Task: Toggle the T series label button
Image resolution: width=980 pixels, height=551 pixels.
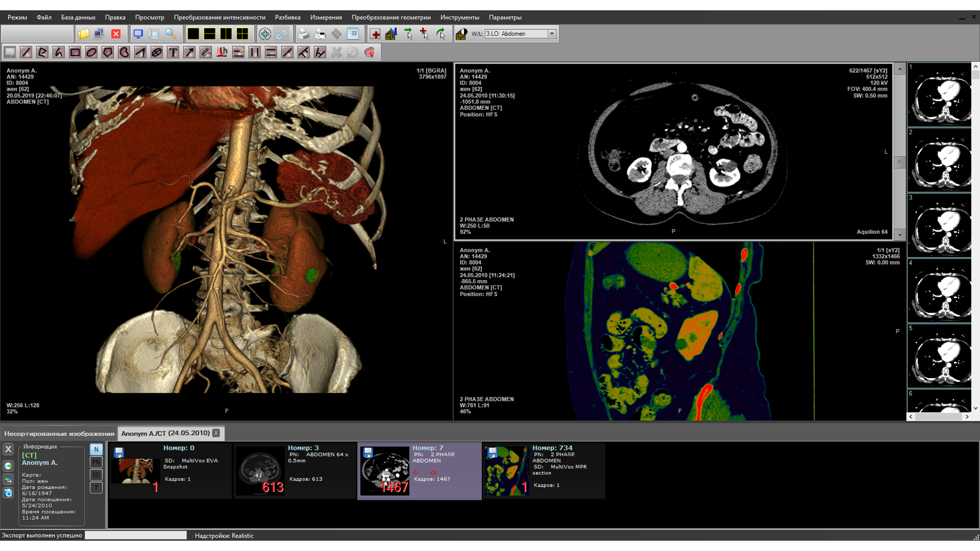Action: (96, 488)
